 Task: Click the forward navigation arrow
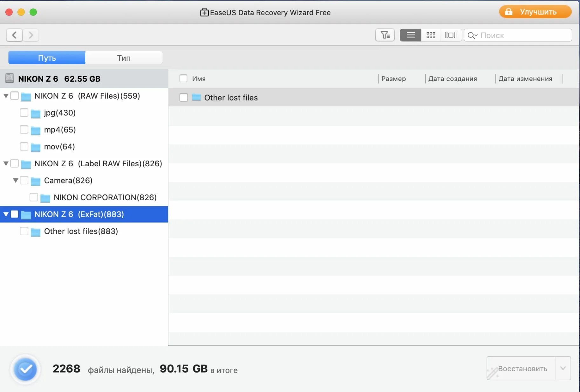click(31, 35)
